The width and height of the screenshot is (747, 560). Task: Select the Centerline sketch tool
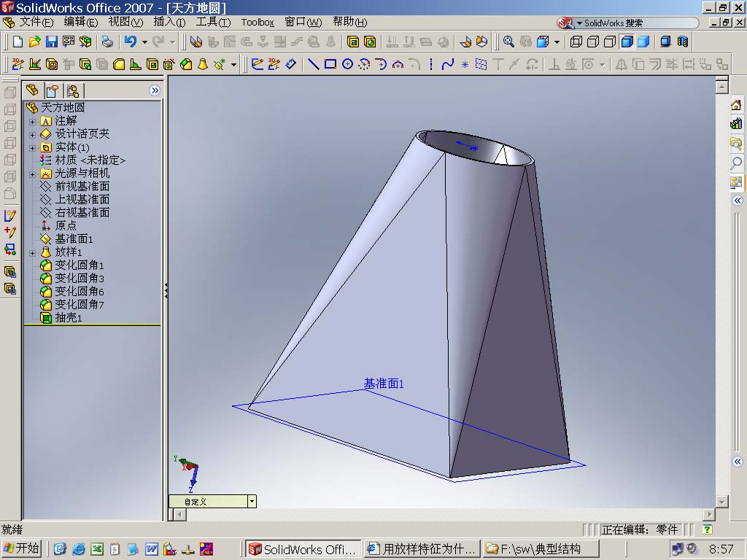pyautogui.click(x=431, y=64)
